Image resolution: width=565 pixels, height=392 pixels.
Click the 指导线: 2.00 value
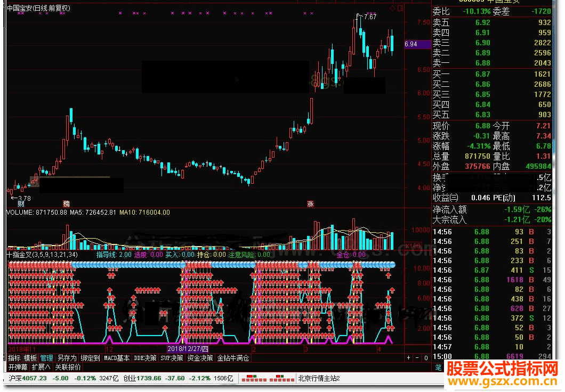click(114, 255)
